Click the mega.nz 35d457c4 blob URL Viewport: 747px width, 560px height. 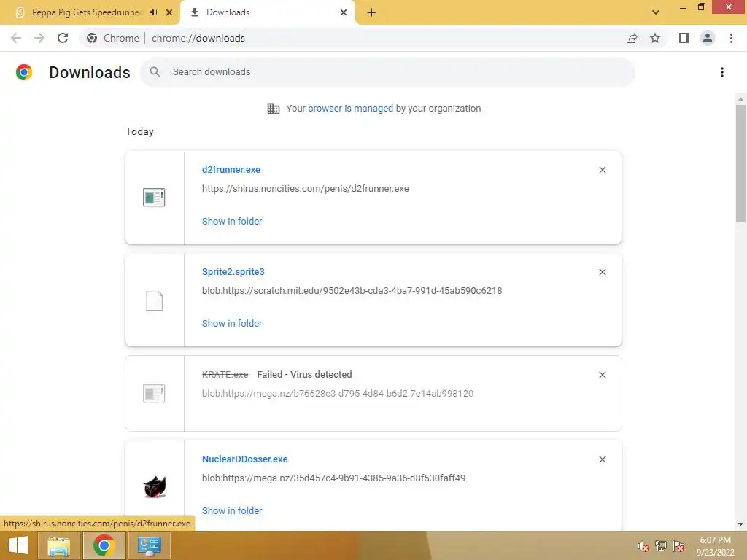click(333, 478)
